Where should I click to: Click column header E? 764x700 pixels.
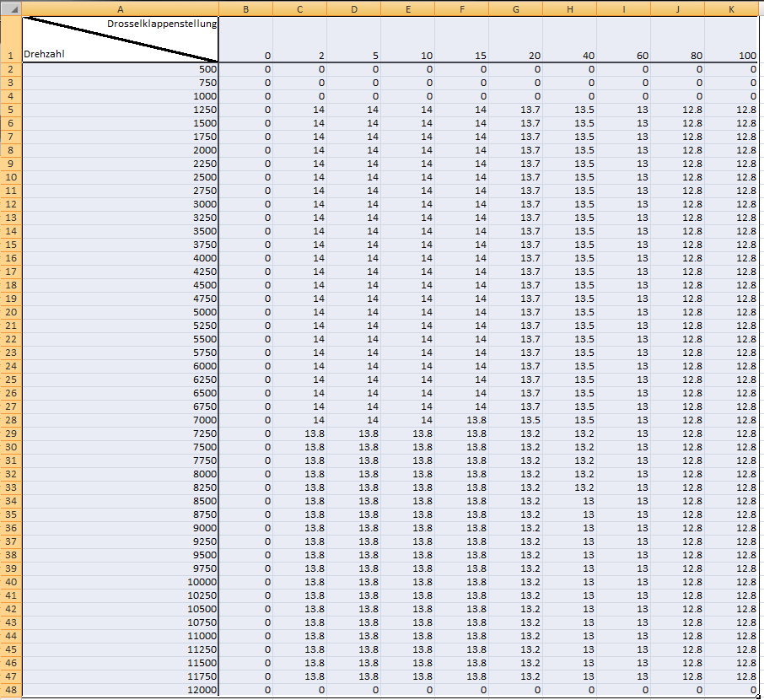(x=407, y=8)
